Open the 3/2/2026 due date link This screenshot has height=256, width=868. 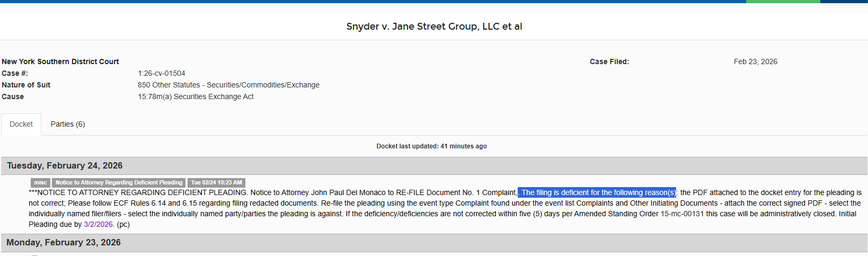[x=98, y=224]
